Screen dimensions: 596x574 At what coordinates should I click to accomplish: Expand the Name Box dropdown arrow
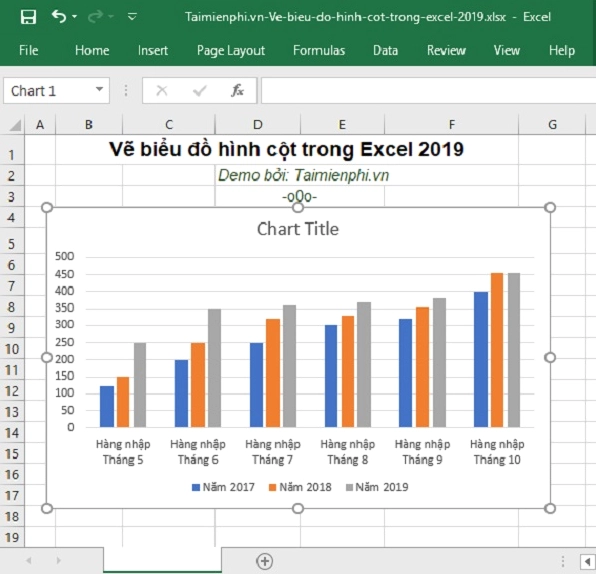point(100,89)
